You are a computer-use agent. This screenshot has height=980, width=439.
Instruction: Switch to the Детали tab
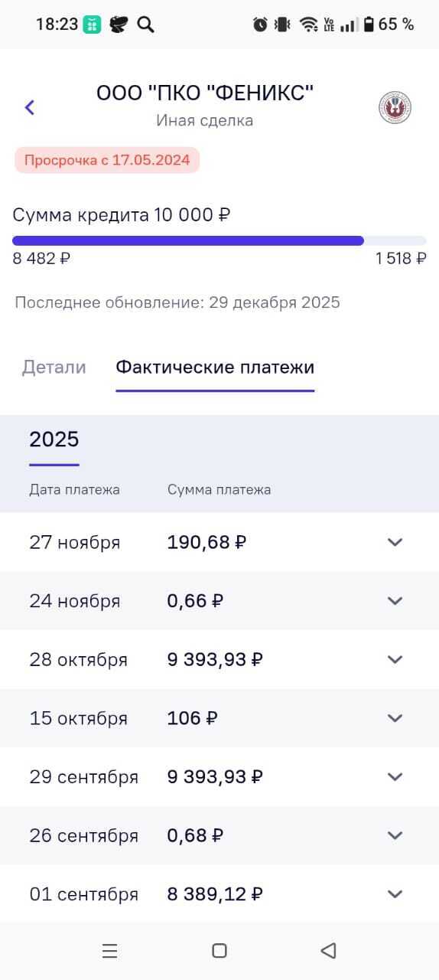54,367
